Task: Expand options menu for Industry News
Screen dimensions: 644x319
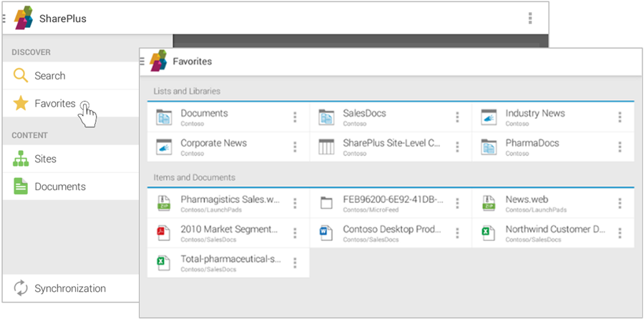Action: point(620,117)
